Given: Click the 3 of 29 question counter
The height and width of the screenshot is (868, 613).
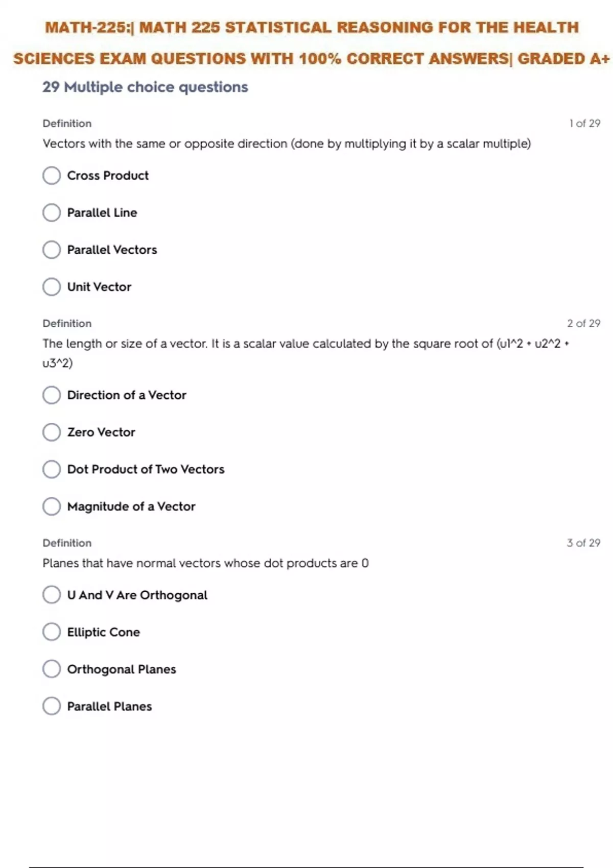Looking at the screenshot, I should [583, 543].
